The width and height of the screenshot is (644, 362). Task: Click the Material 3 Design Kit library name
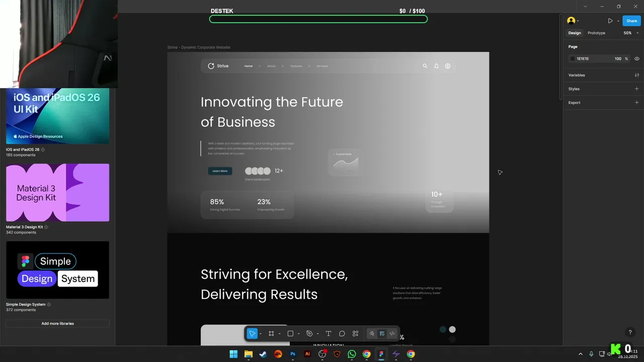coord(24,227)
